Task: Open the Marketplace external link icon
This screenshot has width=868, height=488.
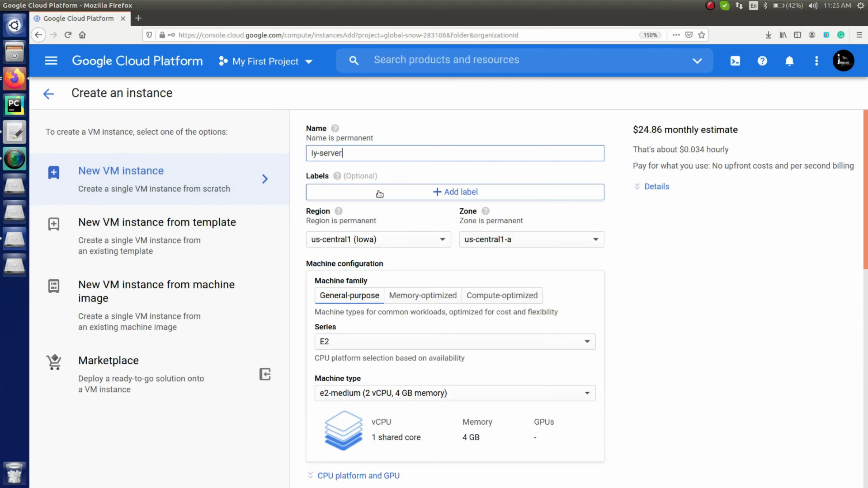Action: pyautogui.click(x=265, y=374)
